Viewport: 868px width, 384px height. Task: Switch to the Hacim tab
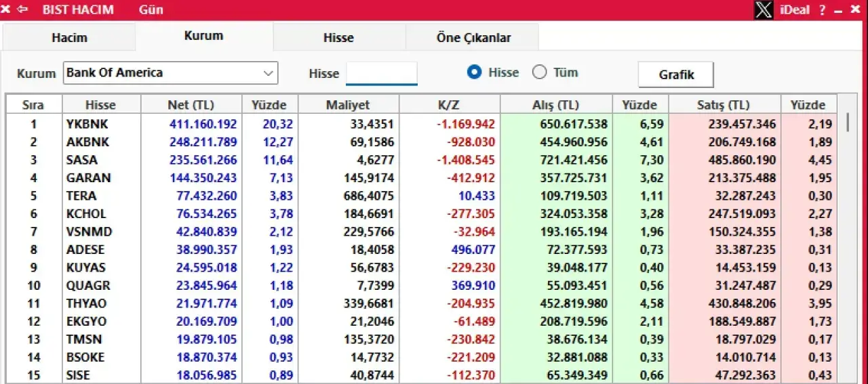[69, 38]
